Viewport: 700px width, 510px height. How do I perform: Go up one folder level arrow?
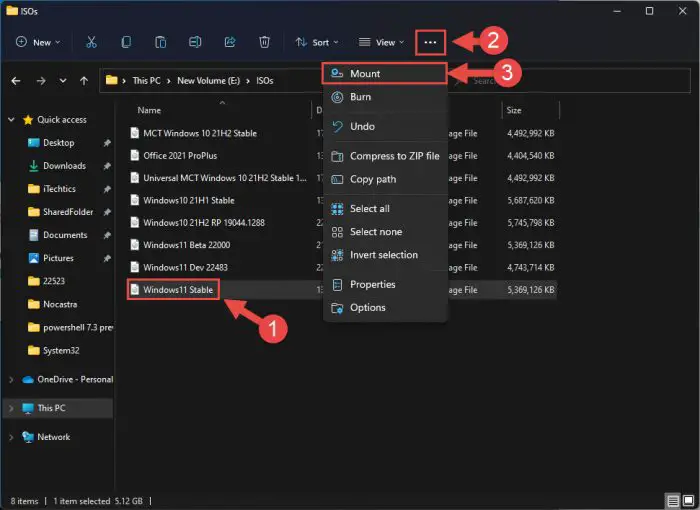pos(84,81)
